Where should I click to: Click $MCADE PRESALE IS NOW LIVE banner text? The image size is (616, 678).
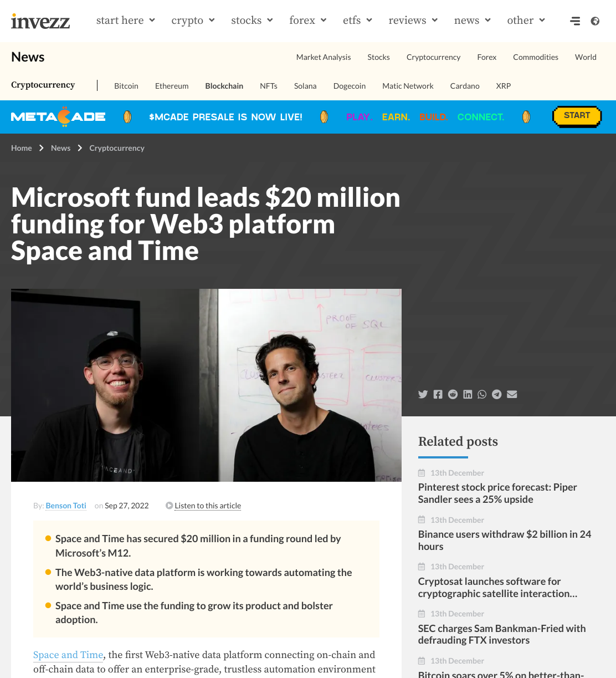point(225,117)
